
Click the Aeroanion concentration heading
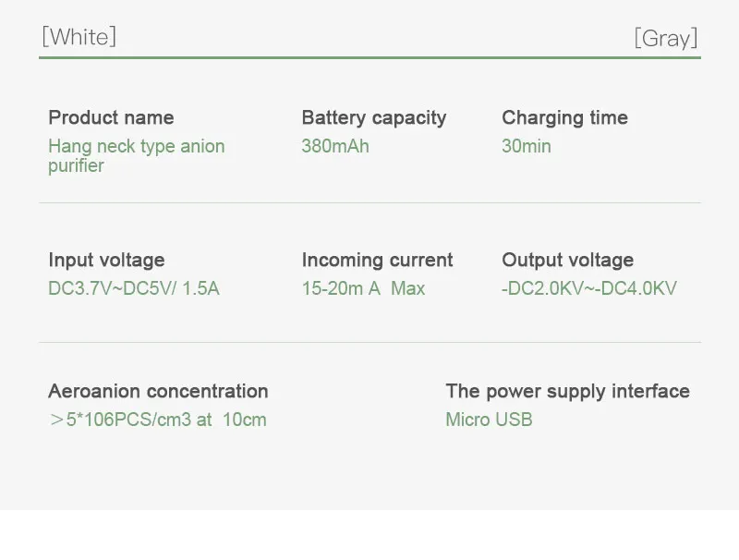pos(158,391)
